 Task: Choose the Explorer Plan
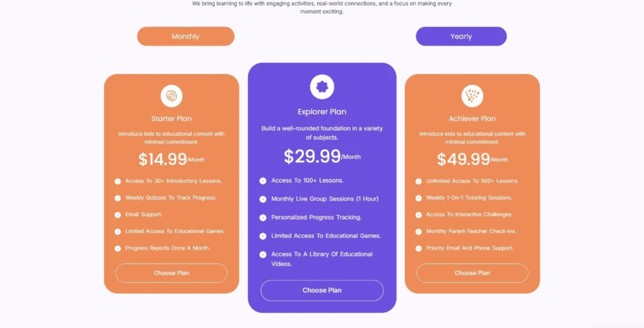point(322,290)
